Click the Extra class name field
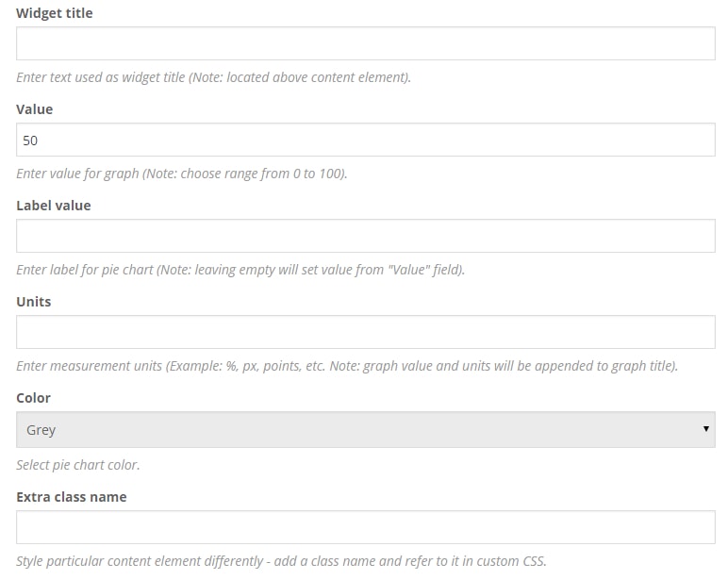Viewport: 728px width, 580px height. coord(366,528)
